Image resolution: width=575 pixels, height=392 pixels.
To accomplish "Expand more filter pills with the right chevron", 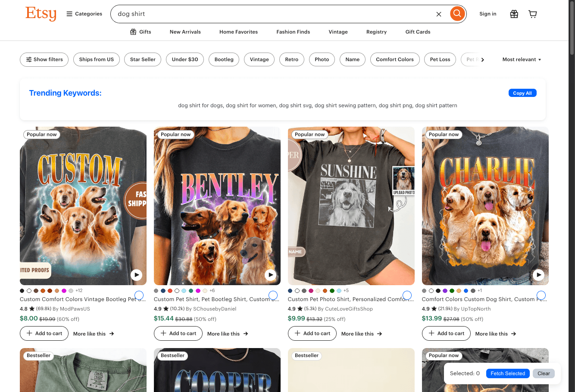I will [x=483, y=59].
